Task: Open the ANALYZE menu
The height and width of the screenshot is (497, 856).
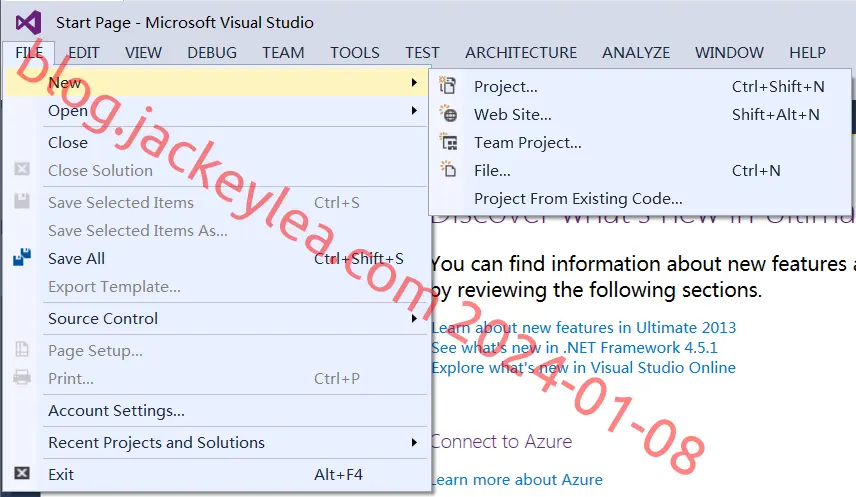Action: click(x=636, y=52)
